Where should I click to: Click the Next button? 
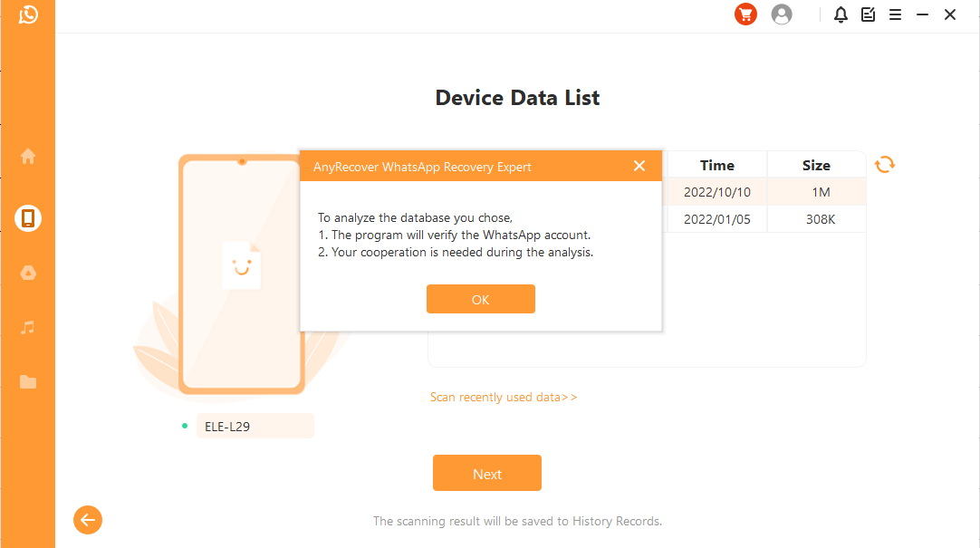pos(486,473)
